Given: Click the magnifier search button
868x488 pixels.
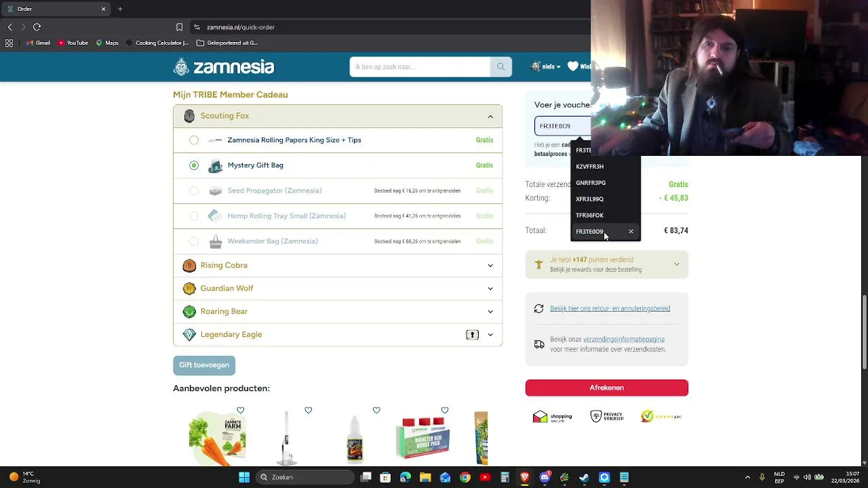Looking at the screenshot, I should [x=501, y=66].
